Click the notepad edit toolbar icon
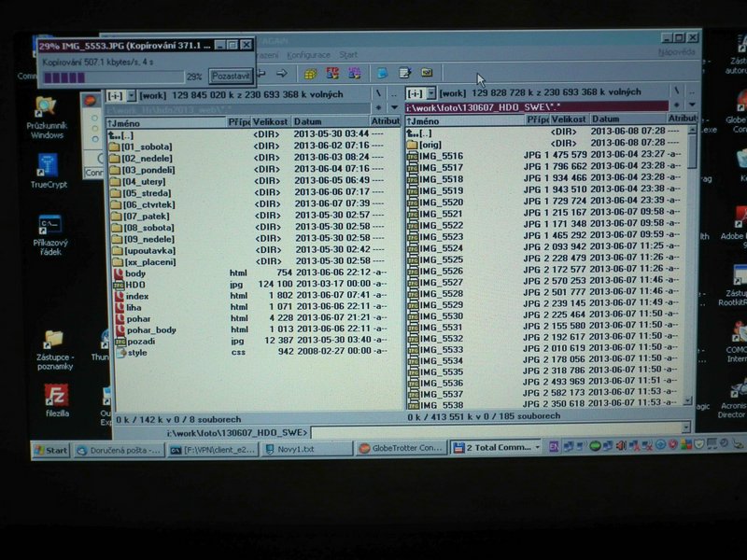 [x=405, y=73]
